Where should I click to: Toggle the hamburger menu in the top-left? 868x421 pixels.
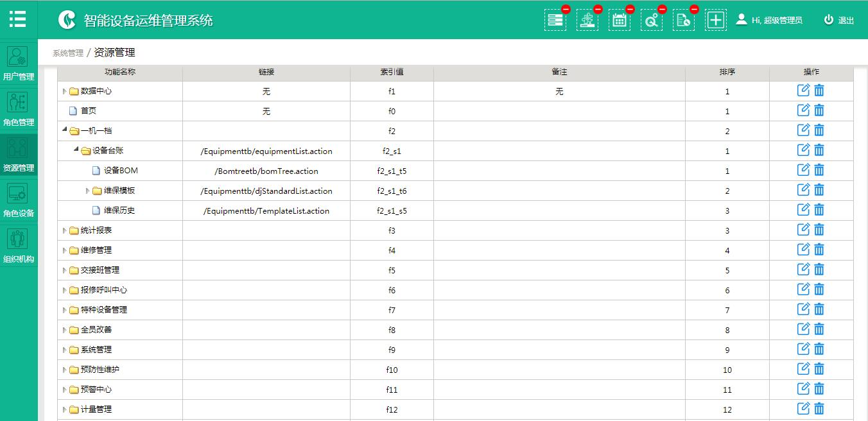click(18, 19)
